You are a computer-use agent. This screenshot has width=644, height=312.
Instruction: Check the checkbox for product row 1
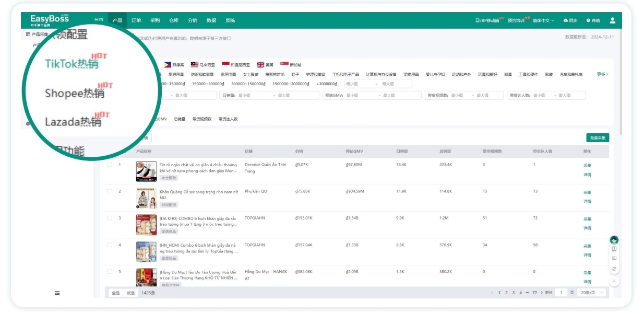pyautogui.click(x=110, y=165)
